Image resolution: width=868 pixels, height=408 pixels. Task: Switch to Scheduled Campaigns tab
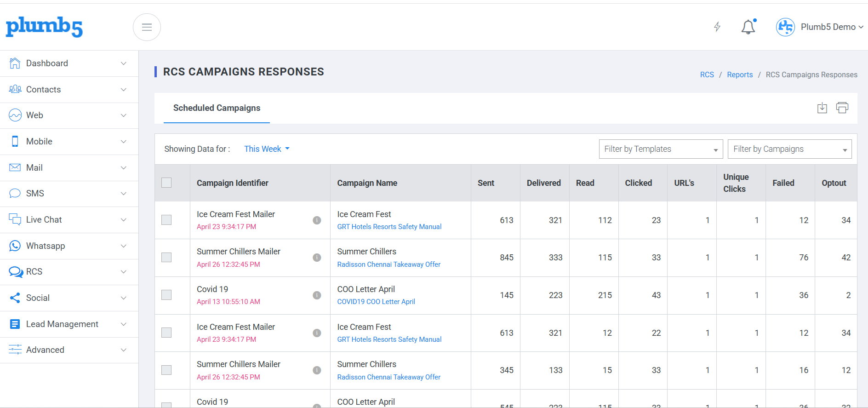[x=217, y=108]
